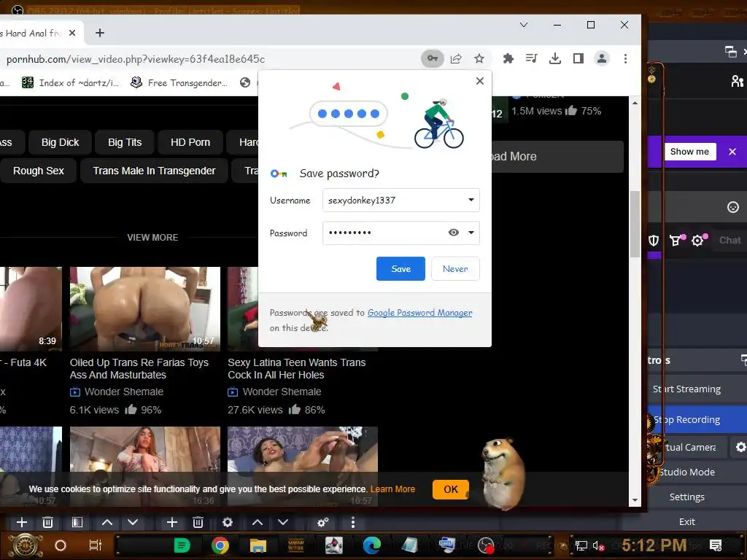747x560 pixels.
Task: Click Exit in the OBS controls dock
Action: pos(687,521)
